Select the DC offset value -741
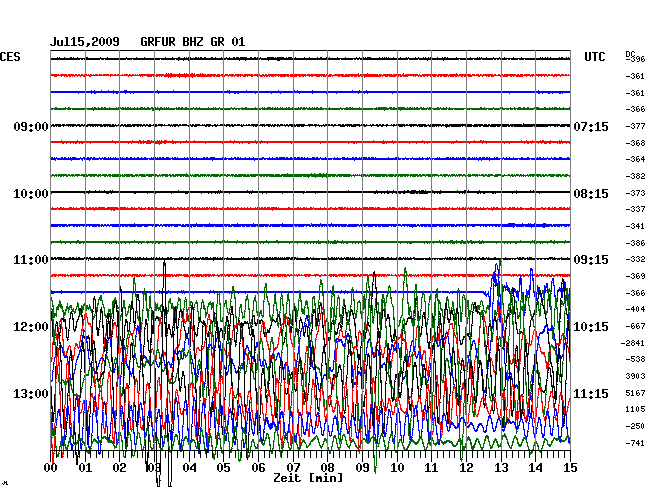Image resolution: width=650 pixels, height=494 pixels. 635,443
